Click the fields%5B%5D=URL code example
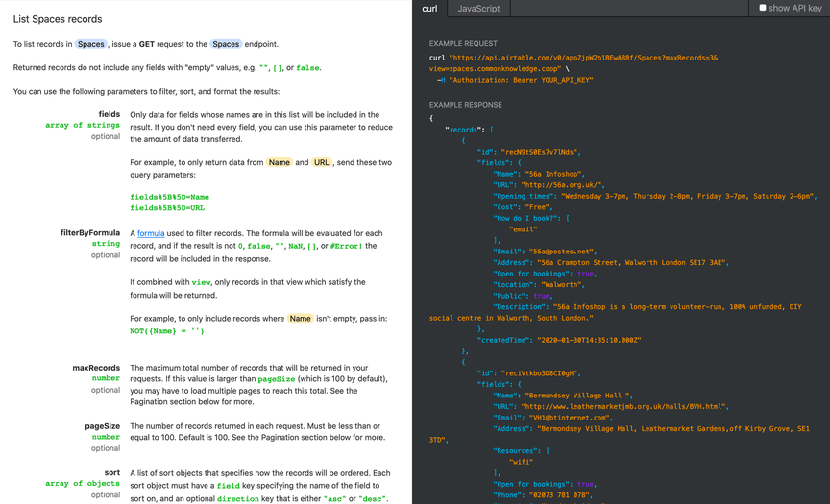The height and width of the screenshot is (504, 830). (166, 207)
